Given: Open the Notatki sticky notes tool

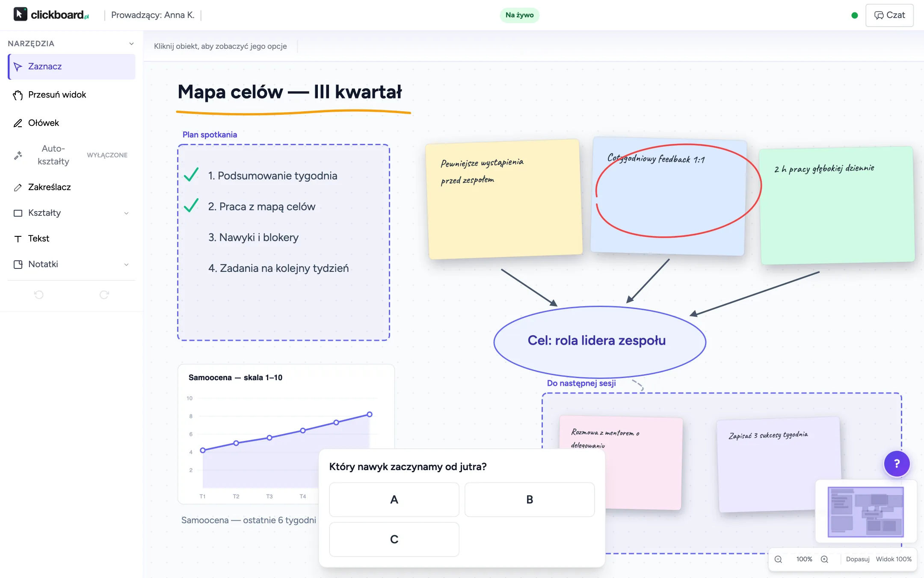Looking at the screenshot, I should [71, 264].
